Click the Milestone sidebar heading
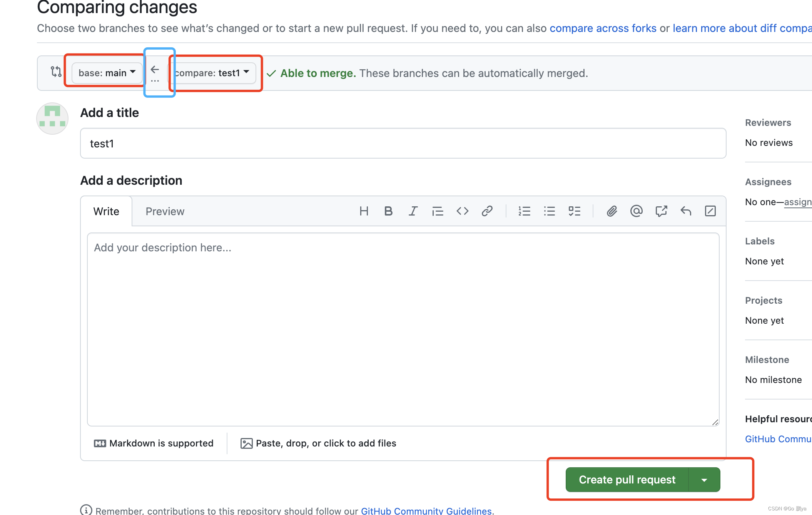812x515 pixels. 767,359
